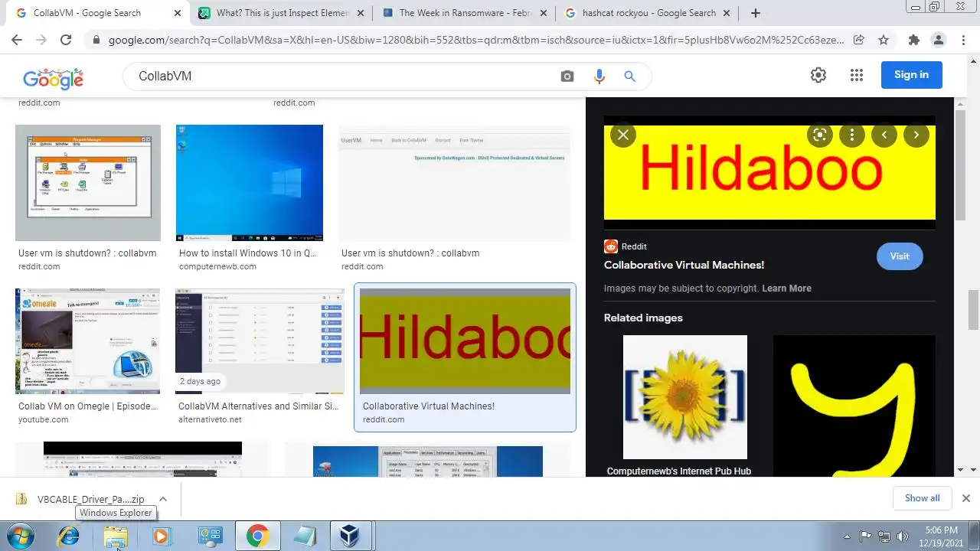This screenshot has height=551, width=980.
Task: Open the selected Hildaboo result thumbnail
Action: tap(465, 341)
